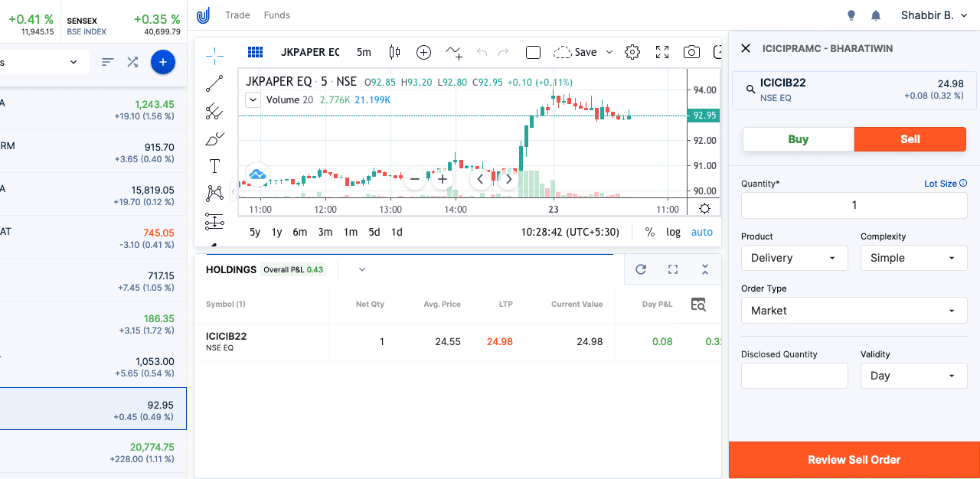Select the pattern drawing tool

pyautogui.click(x=214, y=193)
